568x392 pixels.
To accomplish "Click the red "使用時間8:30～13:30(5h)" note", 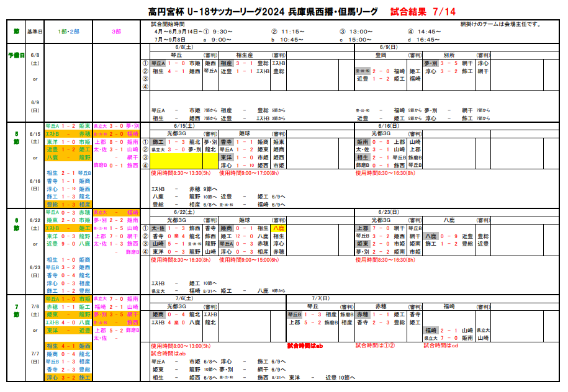I will pos(181,173).
